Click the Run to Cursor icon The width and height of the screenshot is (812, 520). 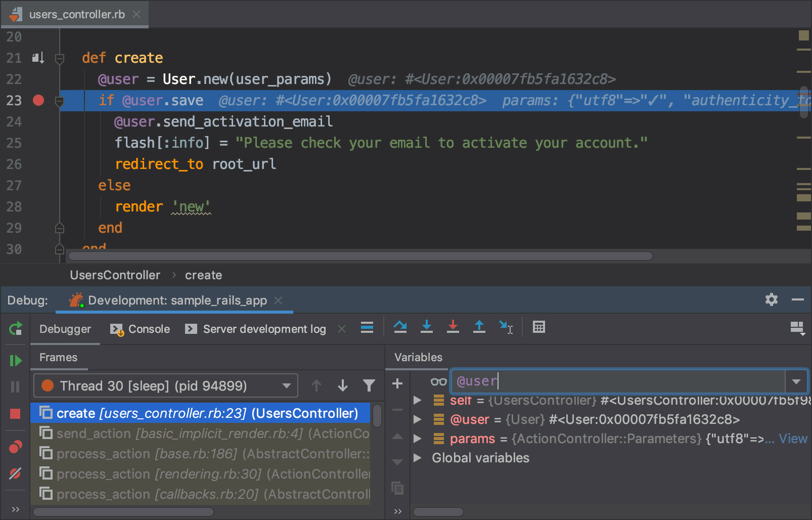point(506,327)
